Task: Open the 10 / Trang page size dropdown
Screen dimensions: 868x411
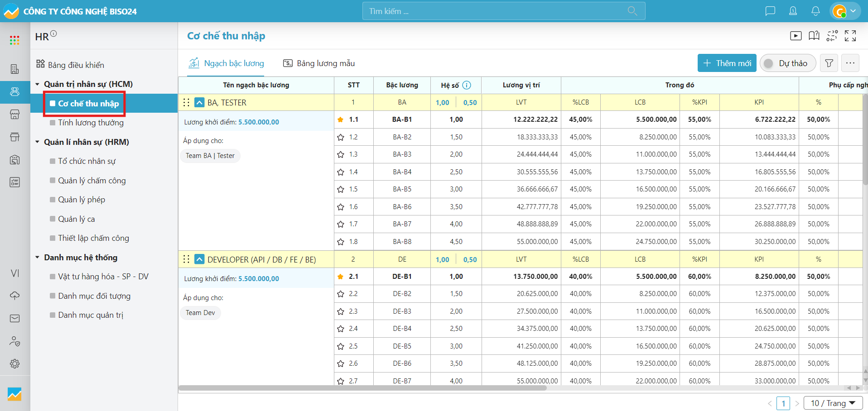Action: 833,403
